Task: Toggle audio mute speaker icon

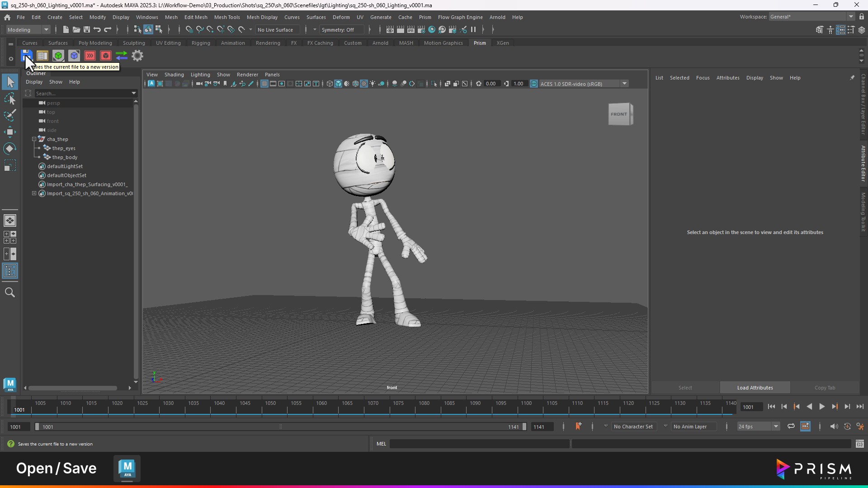Action: pos(834,426)
